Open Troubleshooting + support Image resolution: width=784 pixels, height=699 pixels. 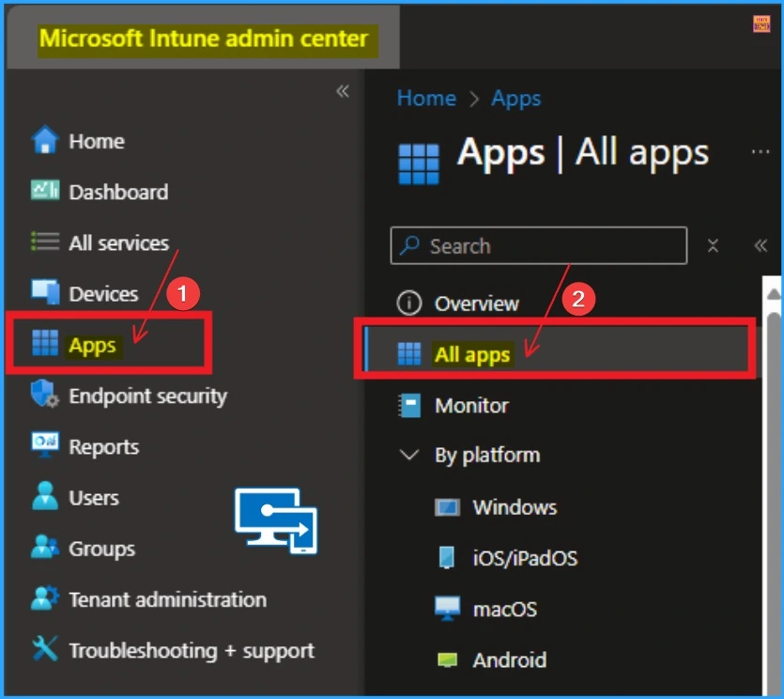[x=192, y=651]
